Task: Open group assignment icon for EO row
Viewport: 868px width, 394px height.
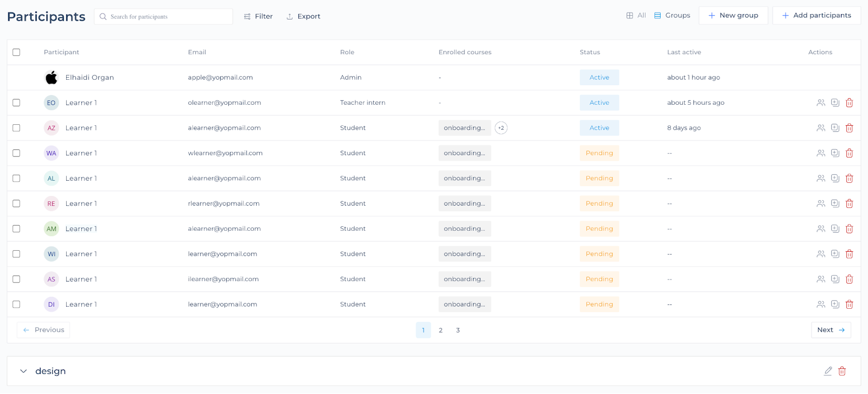Action: pos(821,103)
